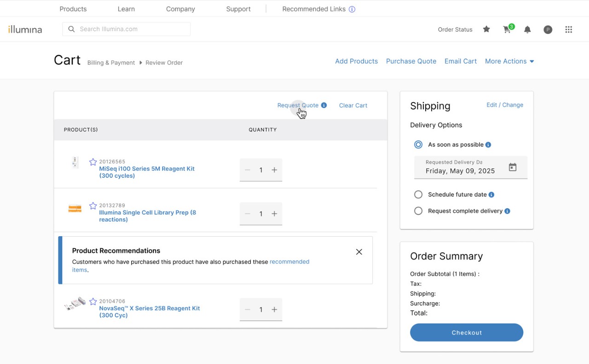Increase quantity of NovaSeq X Reagent Kit

click(274, 310)
